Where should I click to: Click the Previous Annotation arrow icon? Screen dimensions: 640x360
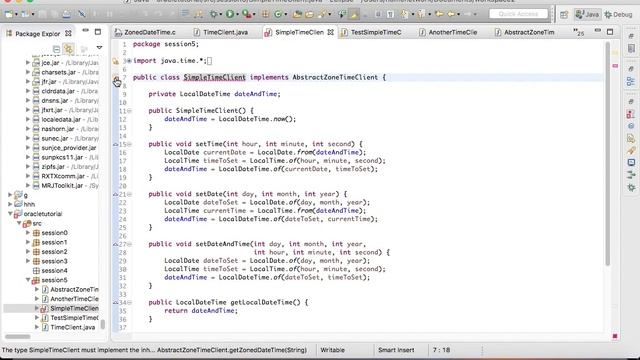click(420, 14)
